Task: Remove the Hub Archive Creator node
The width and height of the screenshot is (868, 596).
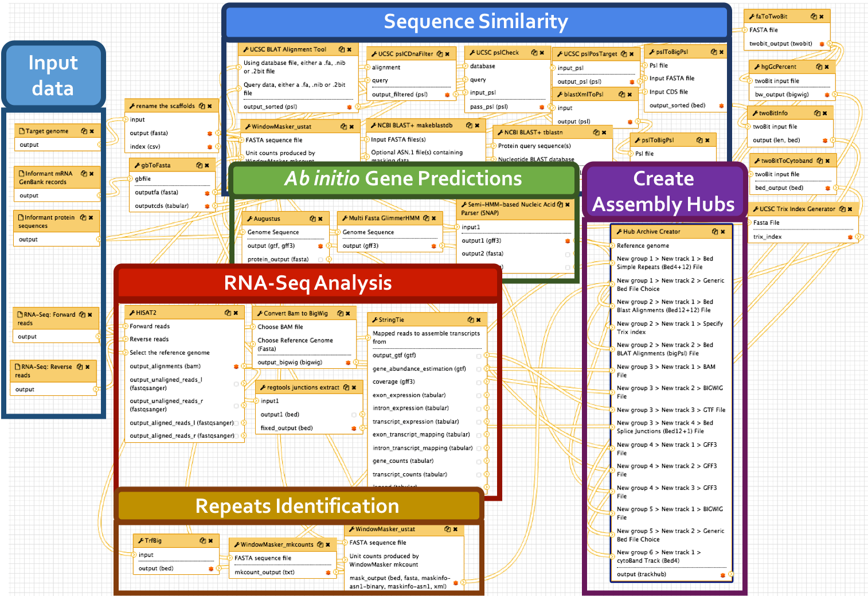Action: 723,231
